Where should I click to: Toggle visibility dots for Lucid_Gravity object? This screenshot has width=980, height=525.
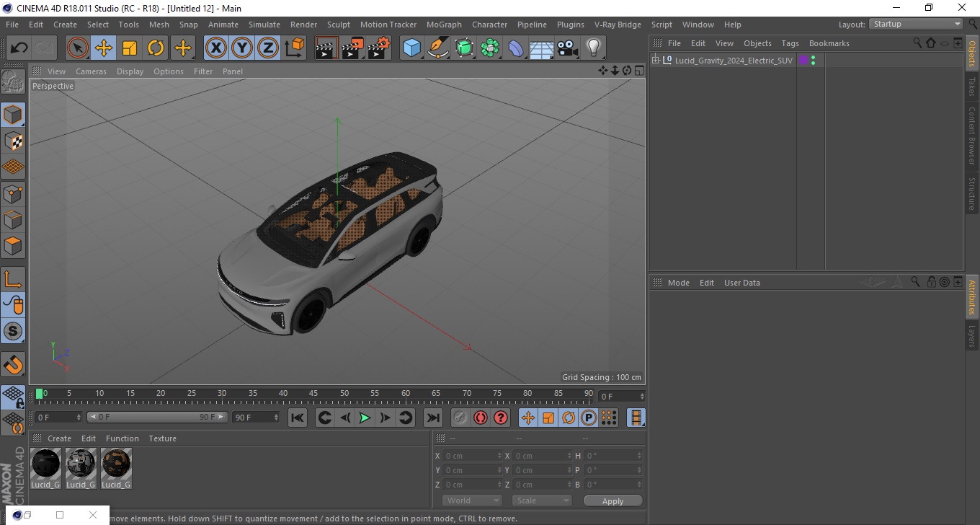coord(813,61)
